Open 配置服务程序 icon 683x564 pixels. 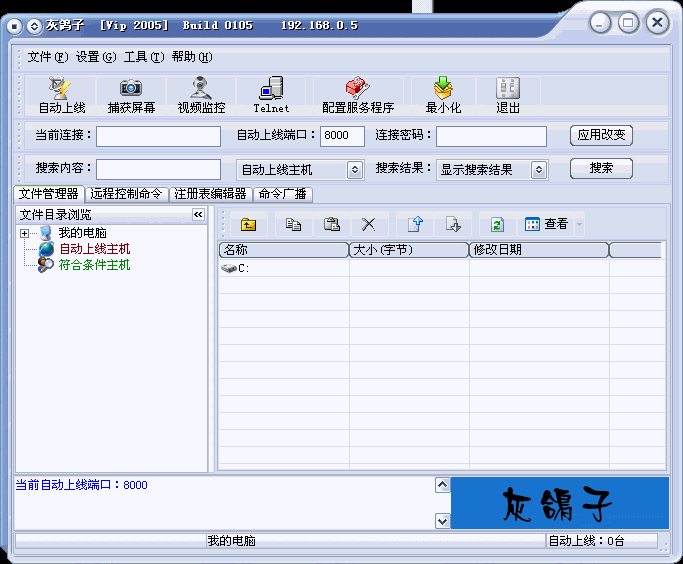pos(357,89)
